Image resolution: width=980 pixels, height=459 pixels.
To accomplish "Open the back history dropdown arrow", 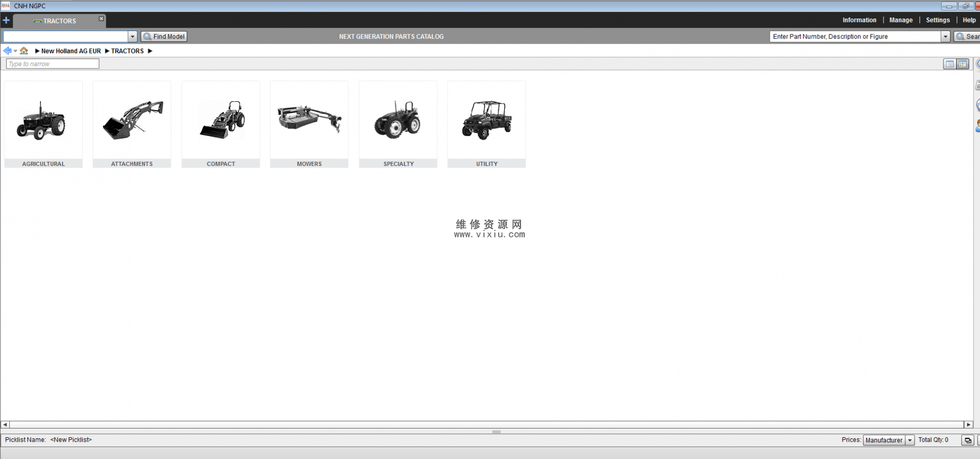I will [x=15, y=51].
